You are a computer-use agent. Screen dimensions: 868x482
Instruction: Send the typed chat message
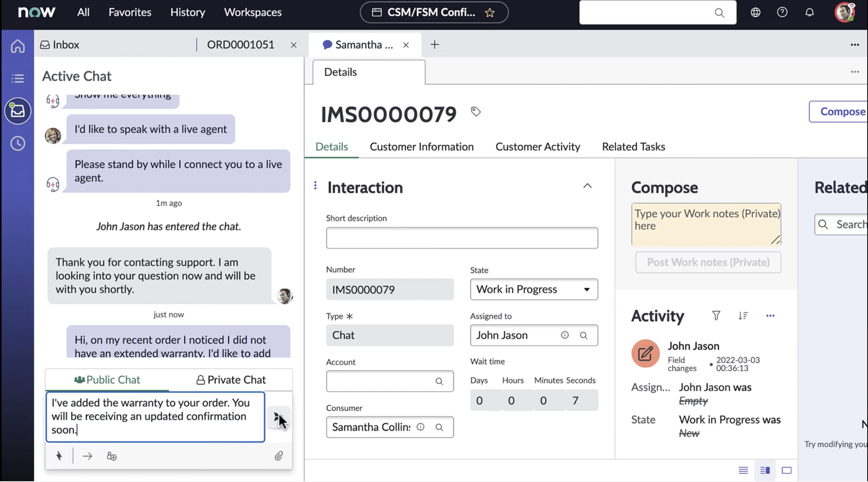pyautogui.click(x=277, y=417)
